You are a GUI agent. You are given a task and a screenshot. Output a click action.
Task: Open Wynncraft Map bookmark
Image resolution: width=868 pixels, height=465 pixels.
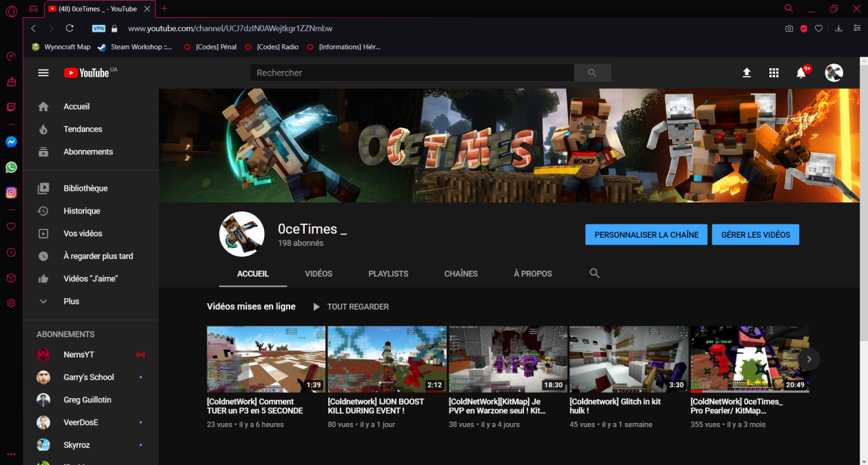click(x=61, y=47)
